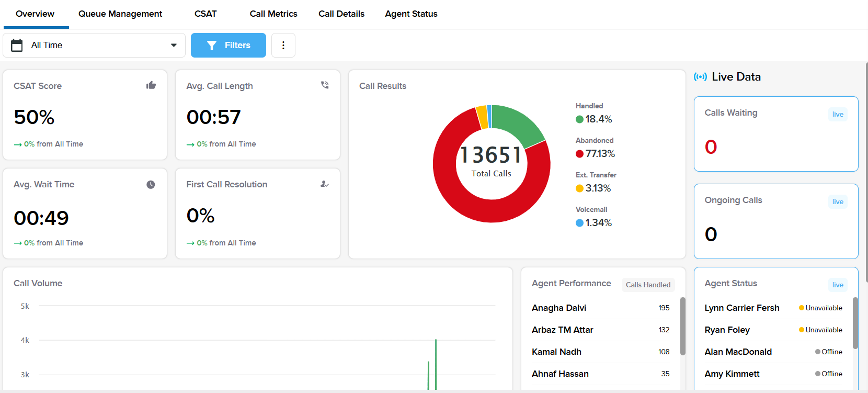Select Lynn Carrier Fersh in Agent Status
The height and width of the screenshot is (393, 868).
point(741,308)
